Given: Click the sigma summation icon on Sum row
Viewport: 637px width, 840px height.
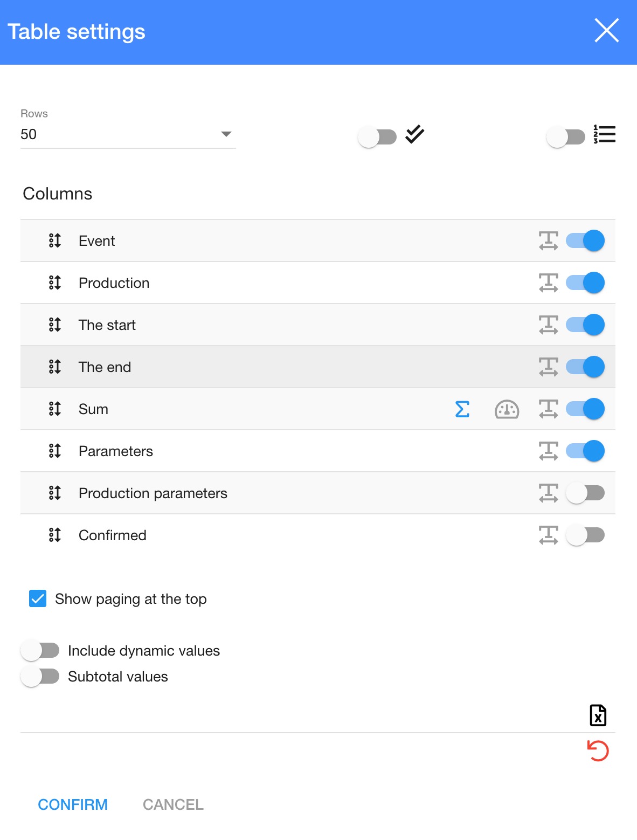Looking at the screenshot, I should 462,409.
